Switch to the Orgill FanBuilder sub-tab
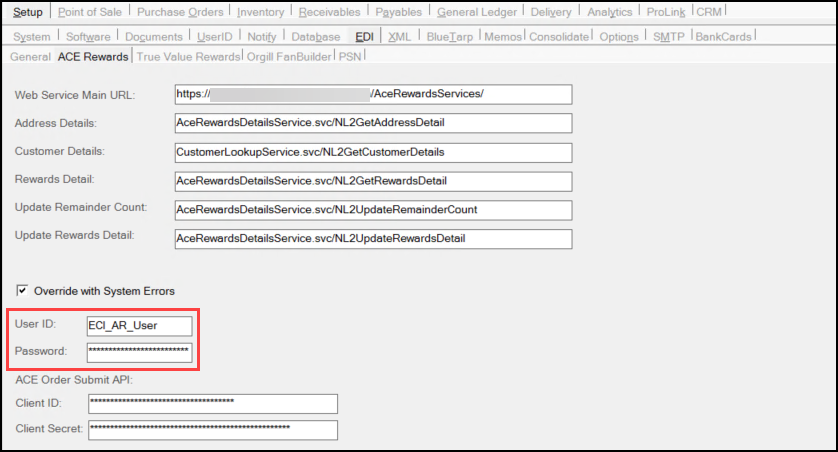 click(289, 57)
